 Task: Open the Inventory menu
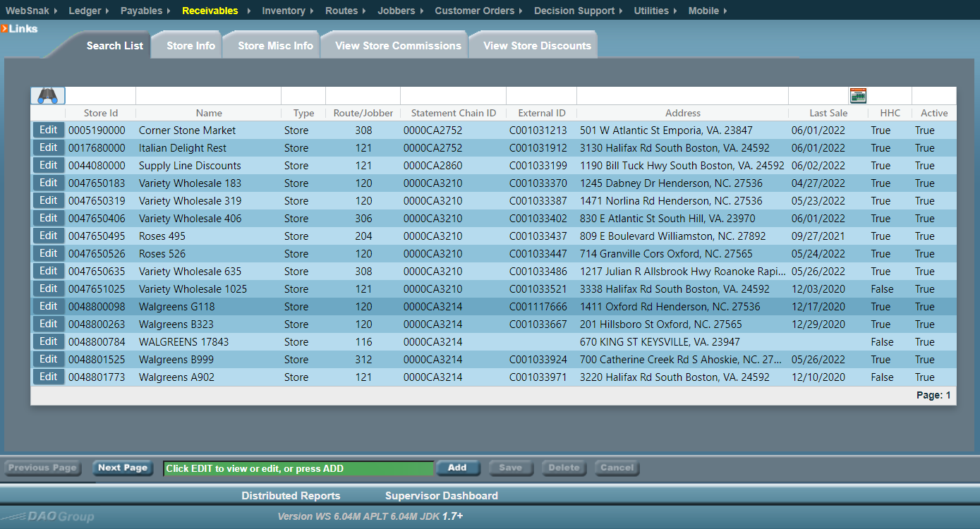(283, 11)
